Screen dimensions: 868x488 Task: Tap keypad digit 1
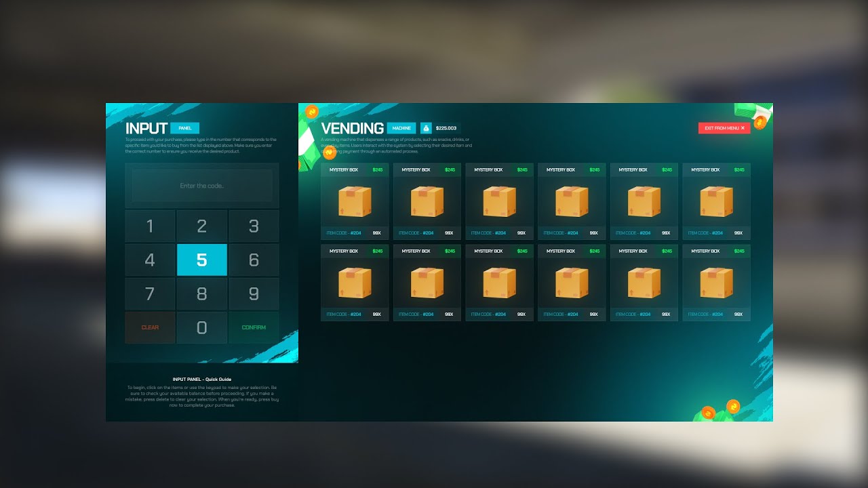(150, 226)
